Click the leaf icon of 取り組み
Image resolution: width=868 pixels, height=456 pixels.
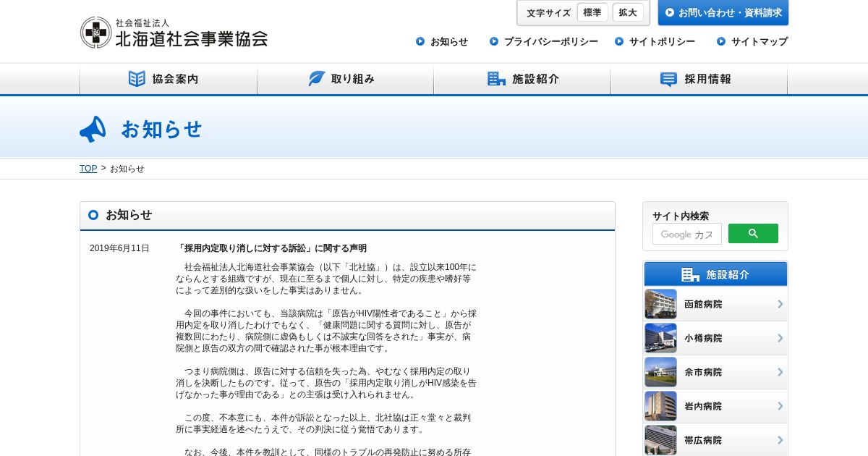(x=317, y=79)
